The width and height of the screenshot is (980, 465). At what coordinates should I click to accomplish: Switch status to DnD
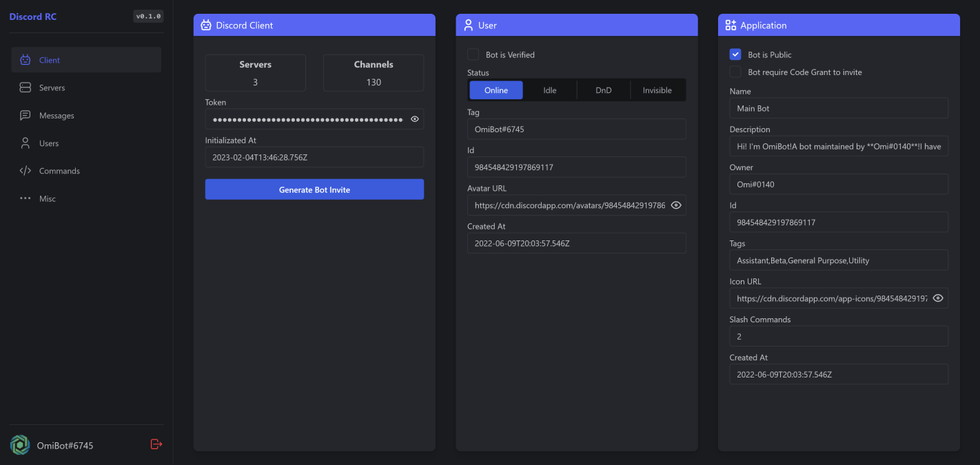[603, 90]
